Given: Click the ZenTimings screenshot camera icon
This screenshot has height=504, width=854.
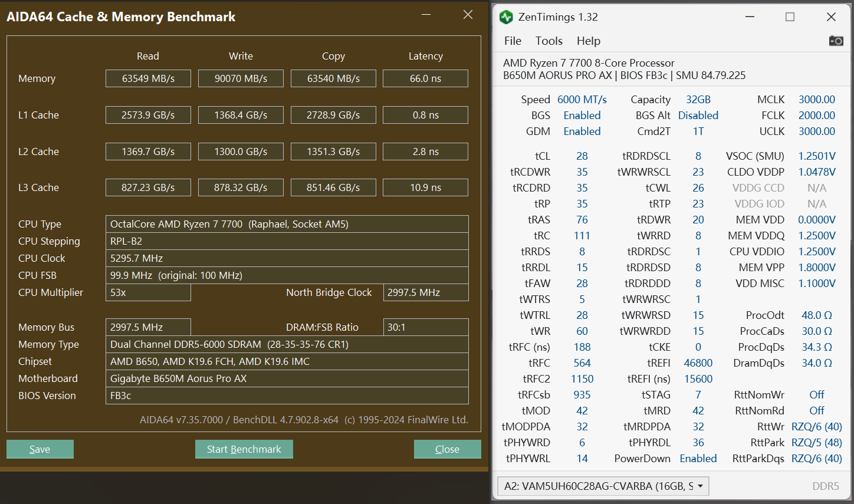Looking at the screenshot, I should (836, 41).
